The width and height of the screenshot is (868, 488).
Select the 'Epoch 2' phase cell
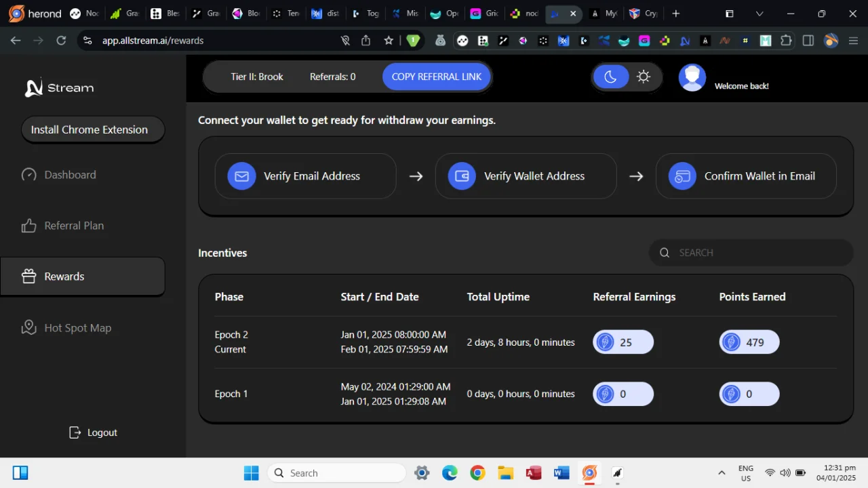[x=231, y=335]
